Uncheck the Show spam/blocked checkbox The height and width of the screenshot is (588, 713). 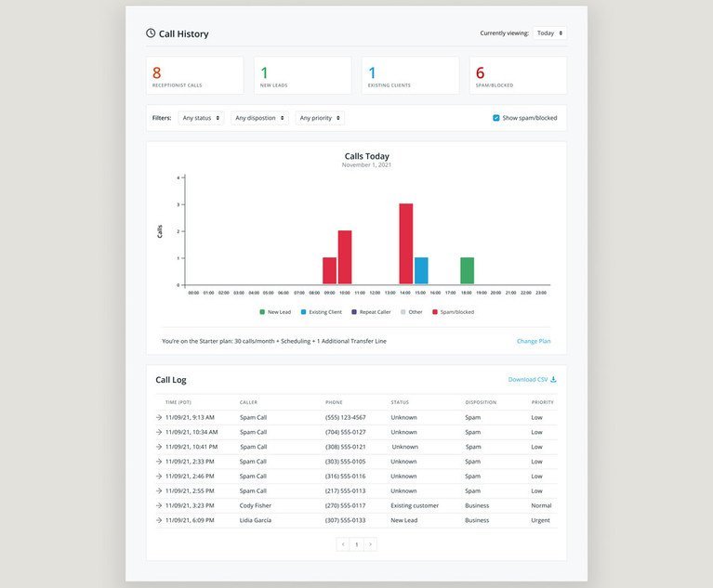click(496, 118)
